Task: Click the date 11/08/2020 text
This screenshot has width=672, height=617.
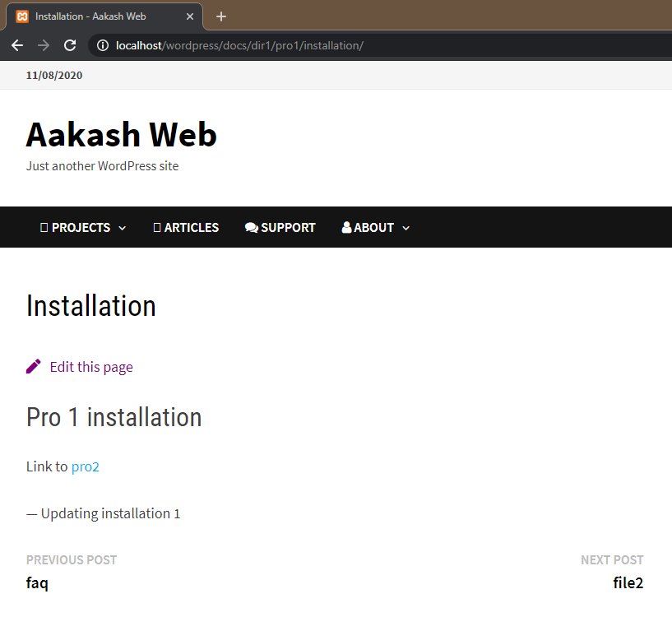Action: coord(54,76)
